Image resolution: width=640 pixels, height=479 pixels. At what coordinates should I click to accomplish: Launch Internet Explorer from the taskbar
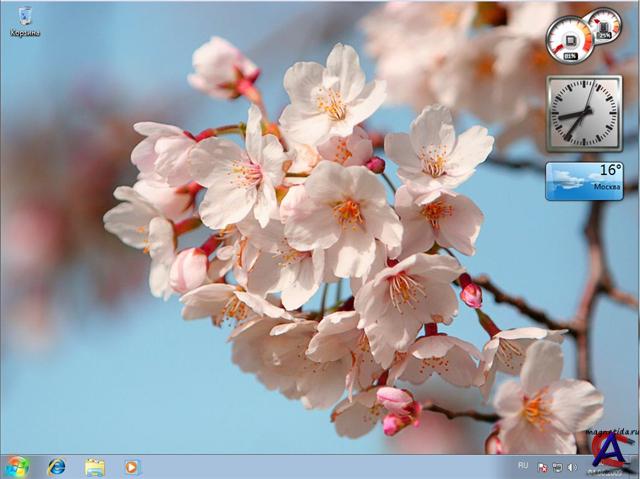click(x=56, y=467)
